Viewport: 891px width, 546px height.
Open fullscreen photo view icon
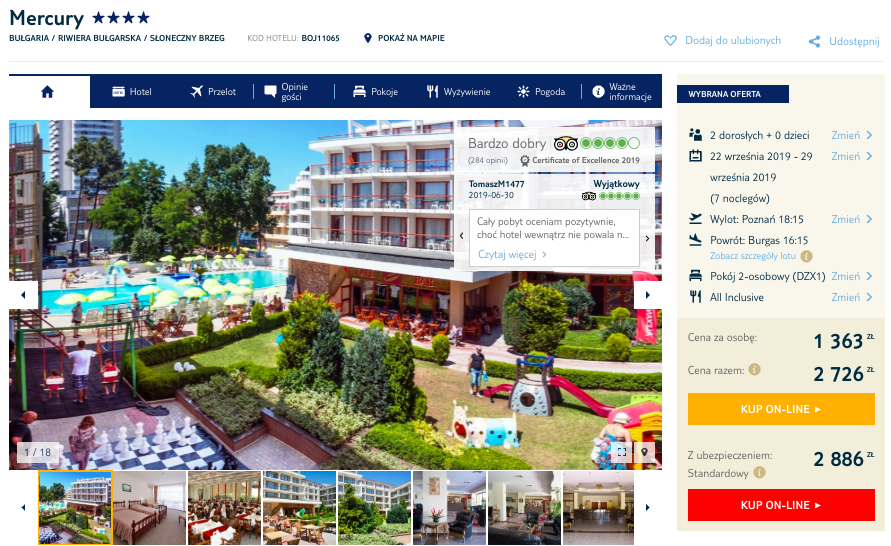[622, 452]
